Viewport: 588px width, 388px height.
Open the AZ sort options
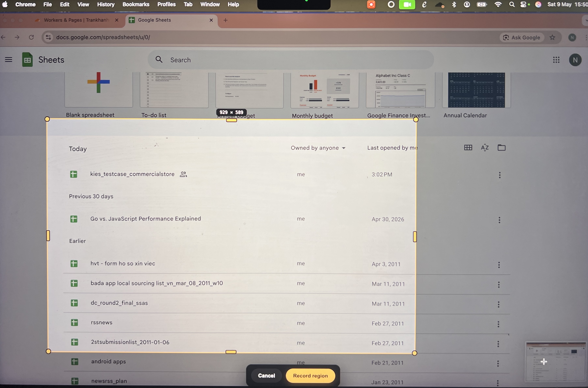click(x=485, y=148)
